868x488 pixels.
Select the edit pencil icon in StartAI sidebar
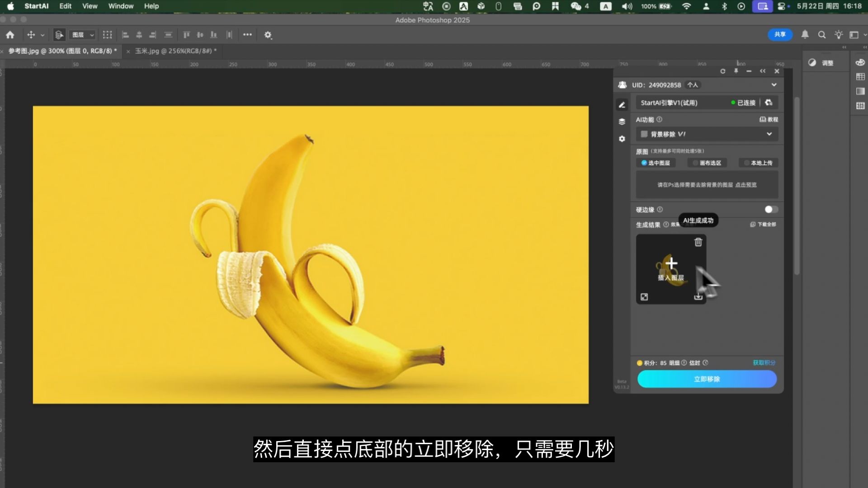tap(622, 105)
